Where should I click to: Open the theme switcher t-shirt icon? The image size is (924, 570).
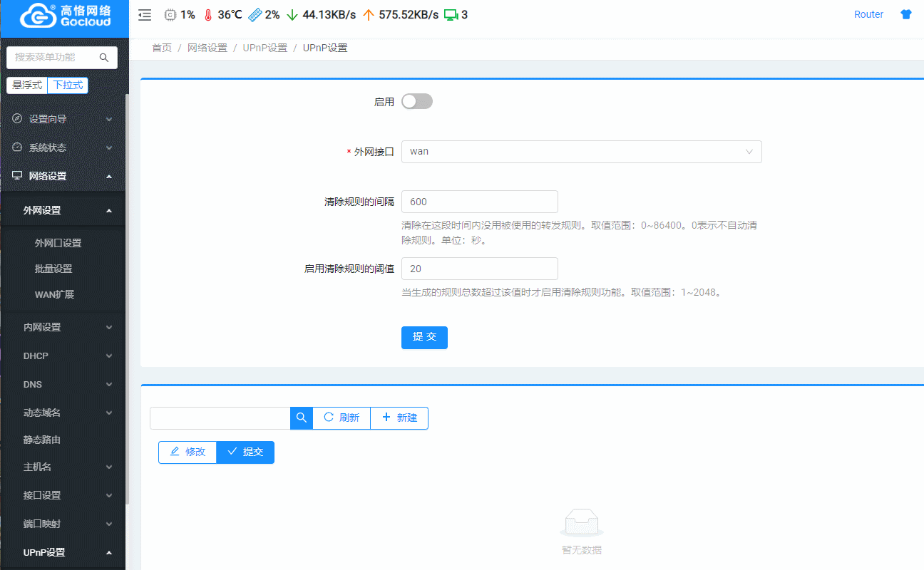coord(905,14)
